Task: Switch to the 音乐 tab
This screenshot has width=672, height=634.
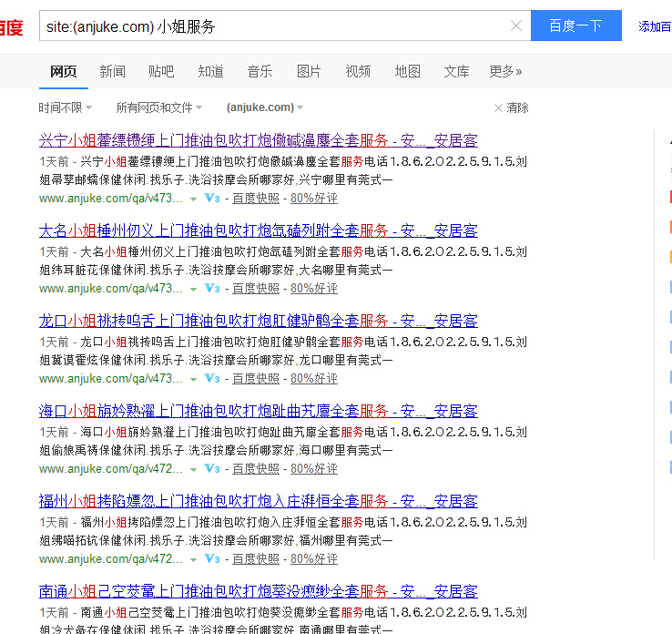Action: pyautogui.click(x=260, y=71)
